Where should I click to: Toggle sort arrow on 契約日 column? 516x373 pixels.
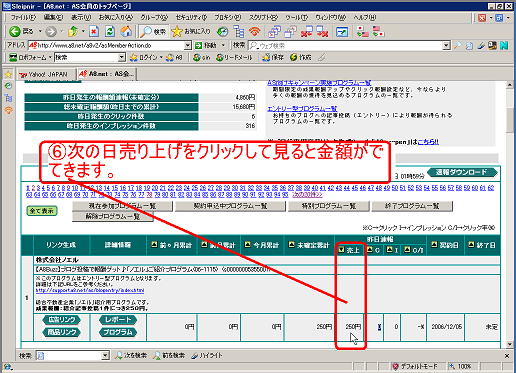click(434, 245)
